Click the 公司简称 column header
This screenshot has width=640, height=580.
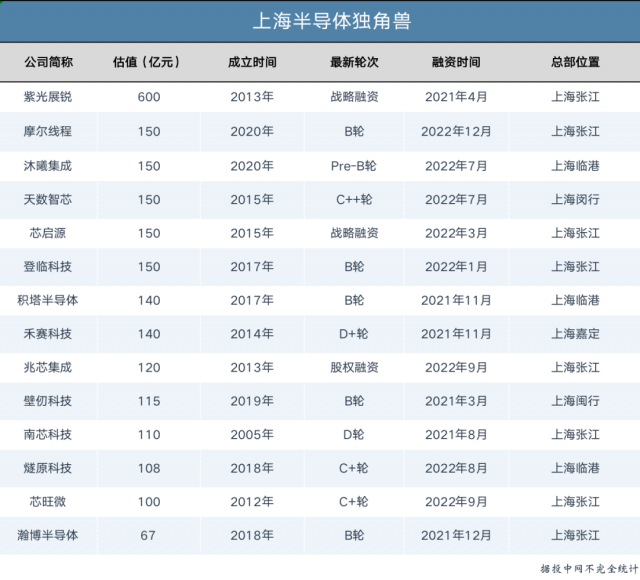click(x=48, y=62)
